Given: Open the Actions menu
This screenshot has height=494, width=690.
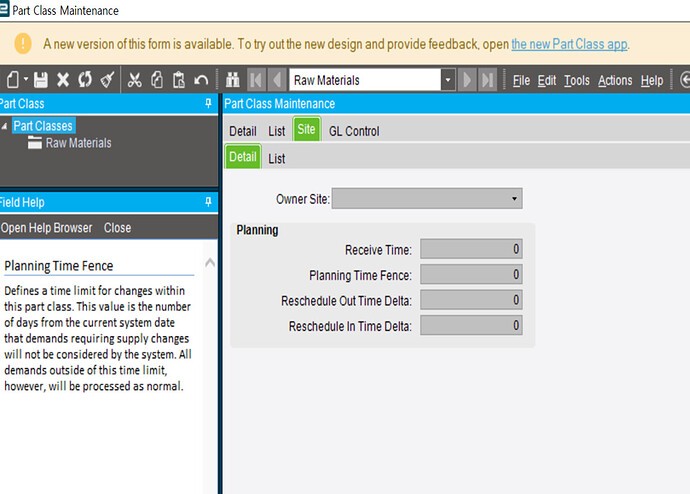Looking at the screenshot, I should coord(615,80).
